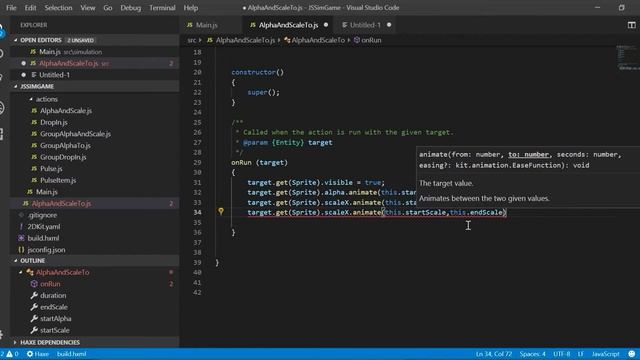Change the UTF-8 encoding setting
The width and height of the screenshot is (640, 360).
click(562, 354)
